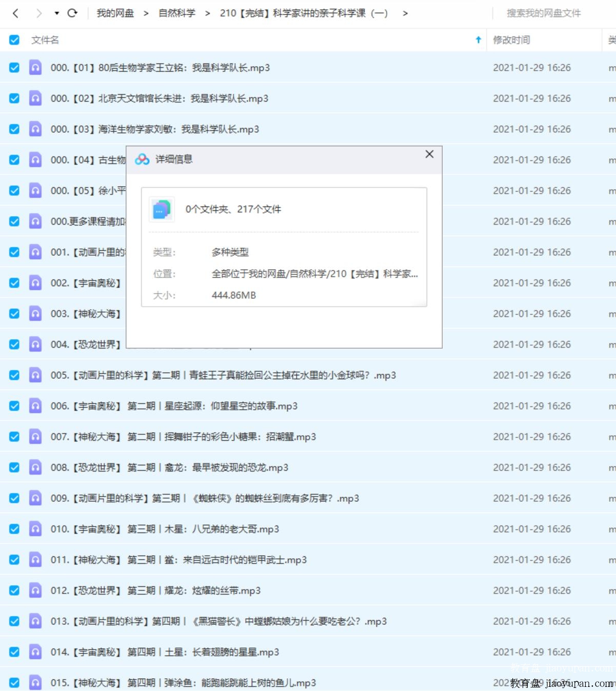Click audio icon of 009 蜘蛛侠 file
The image size is (616, 691).
[35, 498]
